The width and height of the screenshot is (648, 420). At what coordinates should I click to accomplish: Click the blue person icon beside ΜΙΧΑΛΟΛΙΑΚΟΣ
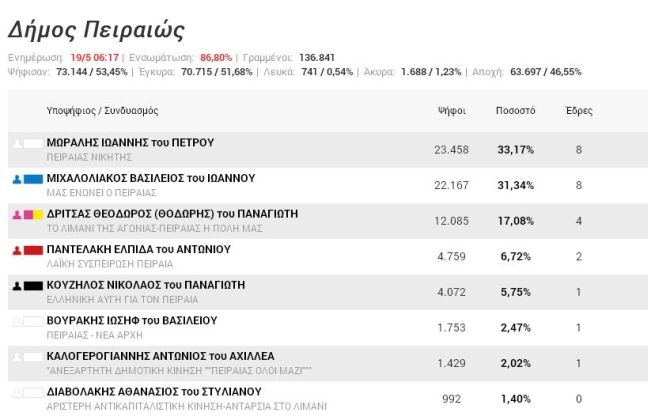tap(16, 179)
